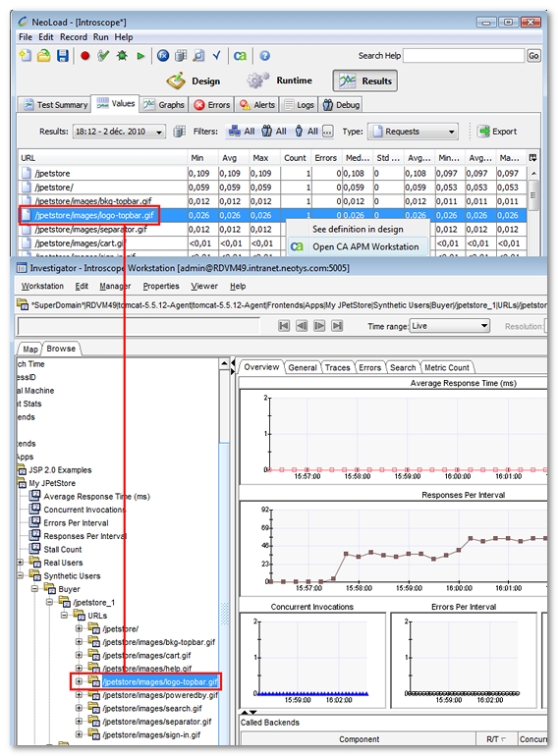Click the New project icon in NeoLoad toolbar
The height and width of the screenshot is (756, 558).
pyautogui.click(x=26, y=55)
